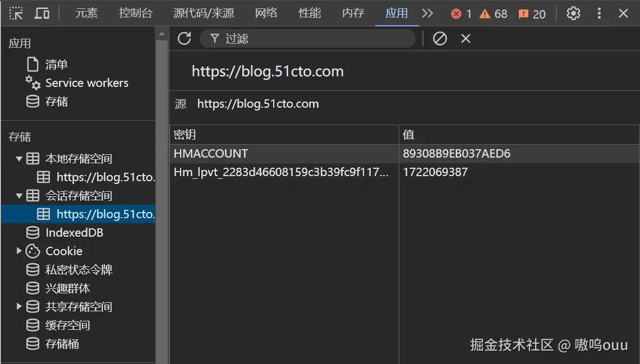Screen dimensions: 640x364
Task: Expand the Cookie tree arrow
Action: 19,251
